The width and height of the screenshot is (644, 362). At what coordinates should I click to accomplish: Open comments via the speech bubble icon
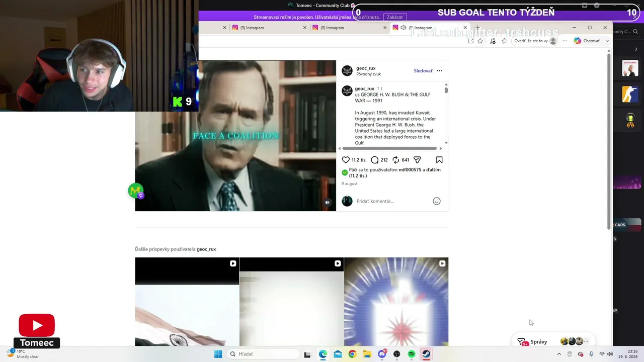tap(375, 160)
